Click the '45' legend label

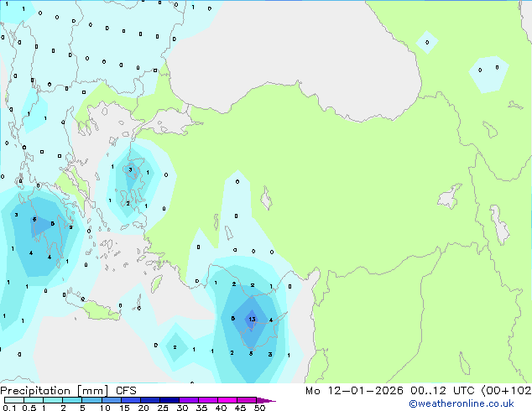[x=240, y=408]
